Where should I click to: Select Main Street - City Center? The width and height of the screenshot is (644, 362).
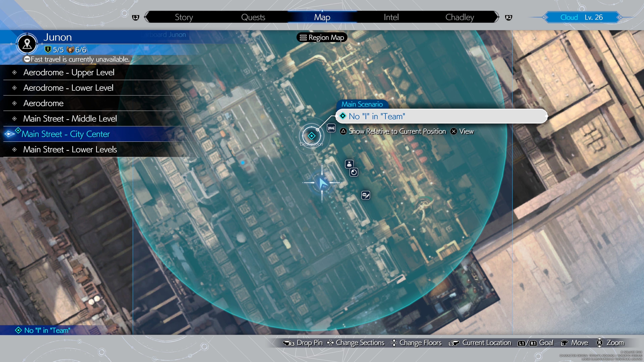pos(100,134)
